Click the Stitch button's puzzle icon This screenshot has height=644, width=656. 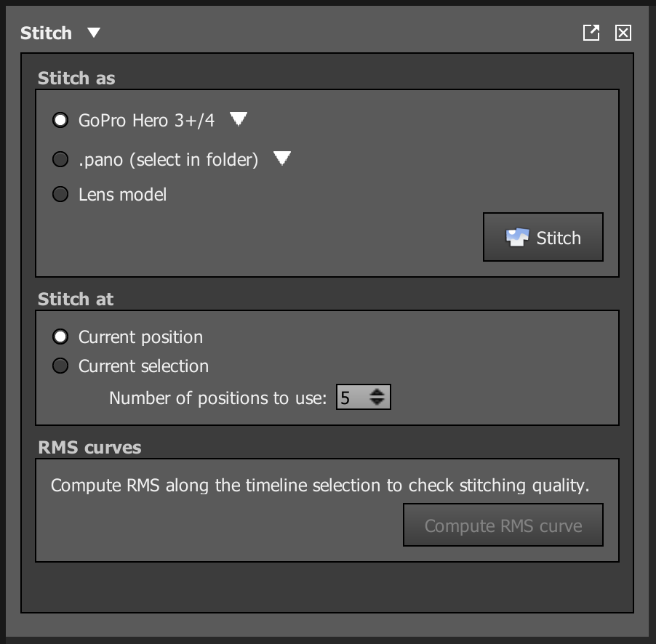point(518,236)
